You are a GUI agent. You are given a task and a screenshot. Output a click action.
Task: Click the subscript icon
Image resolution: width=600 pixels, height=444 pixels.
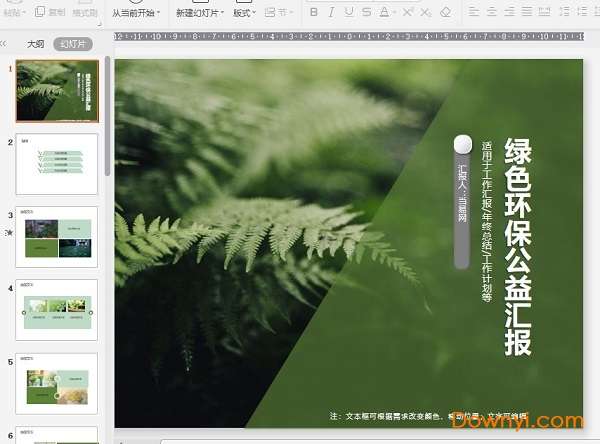(x=427, y=13)
